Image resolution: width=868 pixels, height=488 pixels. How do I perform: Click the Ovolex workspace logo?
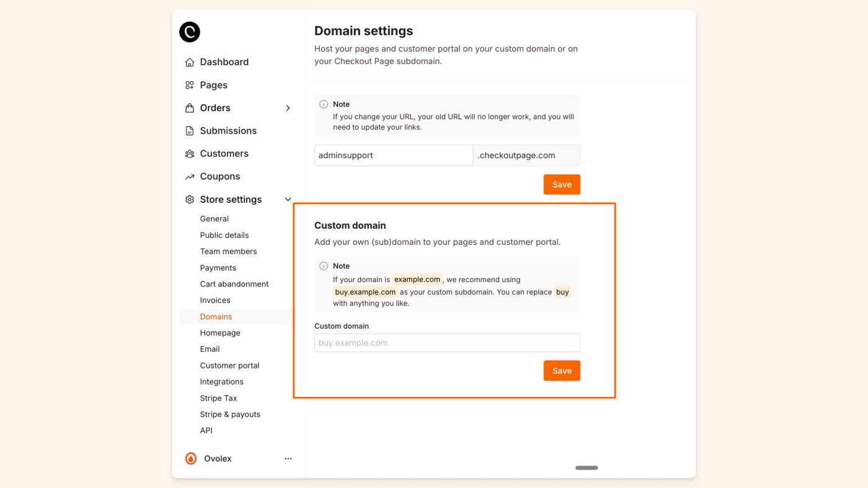point(190,458)
